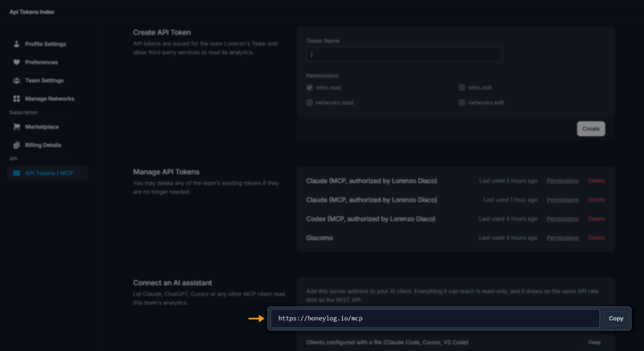The image size is (644, 351).
Task: Click 'Codex (MCP, authorized by Lorenzo Diaco)' row
Action: click(370, 219)
